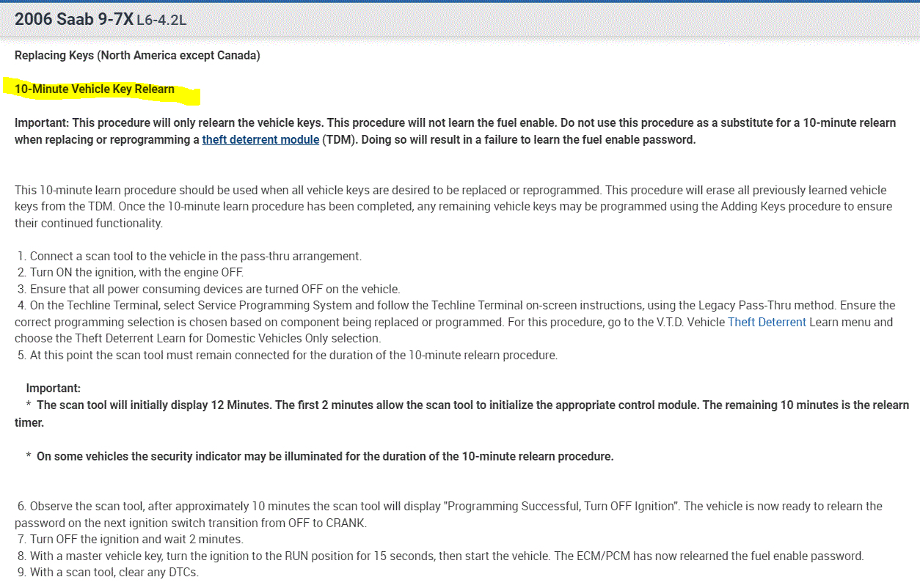The image size is (920, 588).
Task: Click step 5 scan tool must remain connected
Action: point(288,355)
